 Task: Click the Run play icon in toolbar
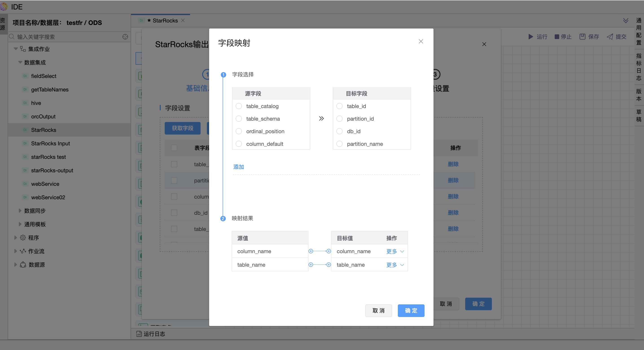[530, 37]
